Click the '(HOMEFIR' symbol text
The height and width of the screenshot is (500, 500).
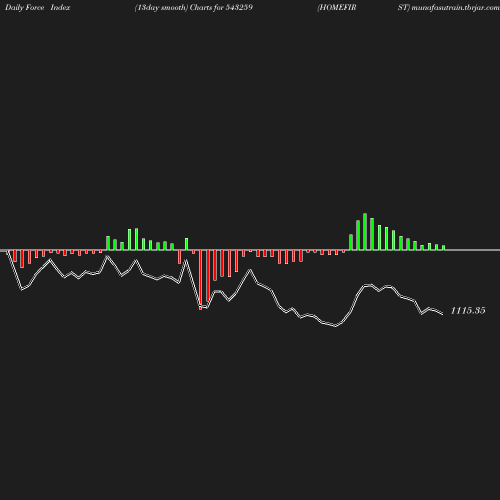click(337, 7)
